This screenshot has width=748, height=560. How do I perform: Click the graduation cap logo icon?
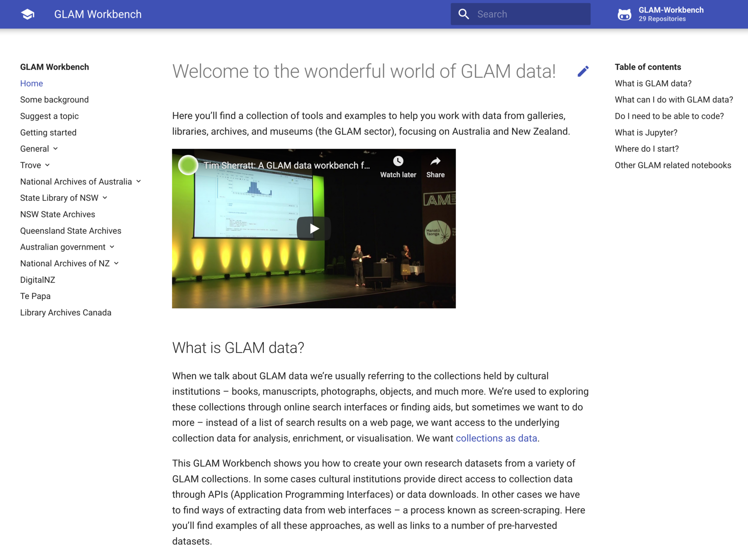click(x=27, y=14)
